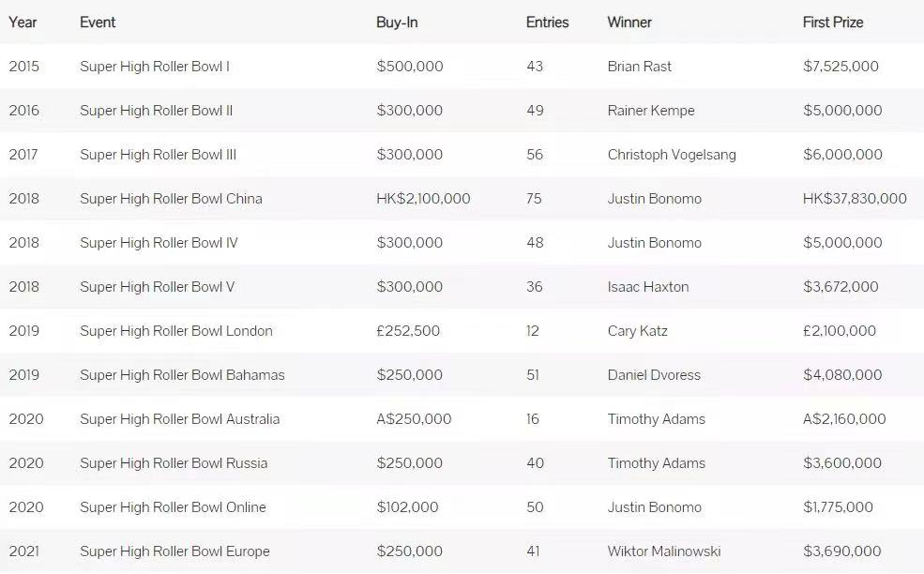924x574 pixels.
Task: Click the Year column header
Action: (x=23, y=23)
